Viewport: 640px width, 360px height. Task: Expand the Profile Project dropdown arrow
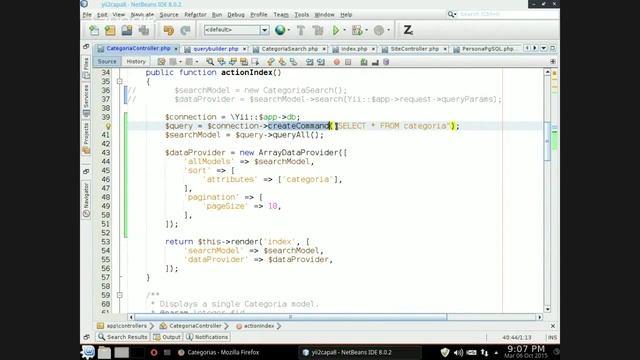[388, 30]
